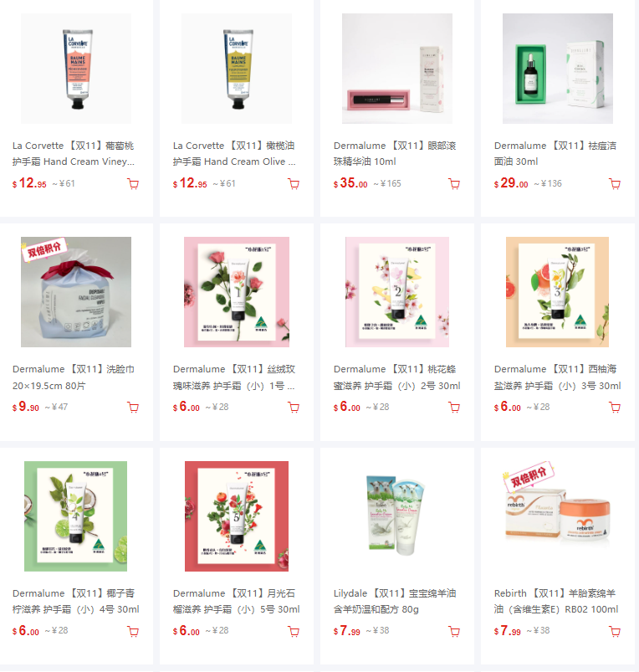639x672 pixels.
Task: View the green-boxed Dermalume cleansing oil image
Action: pos(558,69)
